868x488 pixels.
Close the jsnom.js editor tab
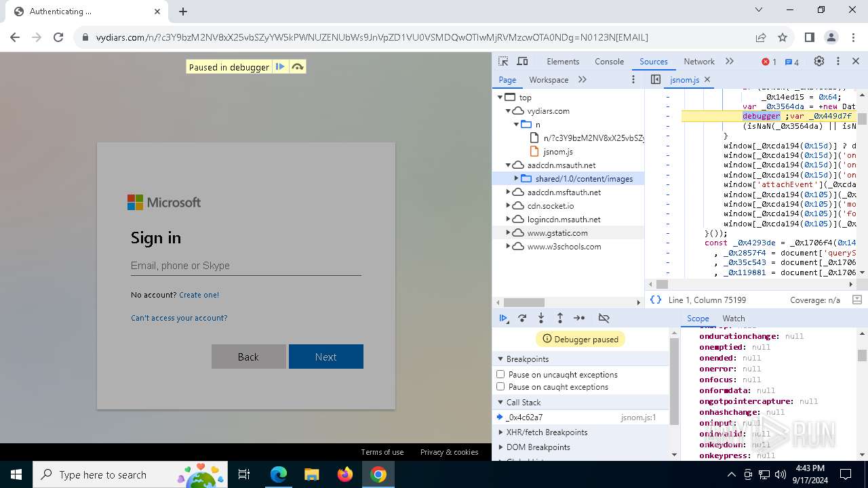707,79
